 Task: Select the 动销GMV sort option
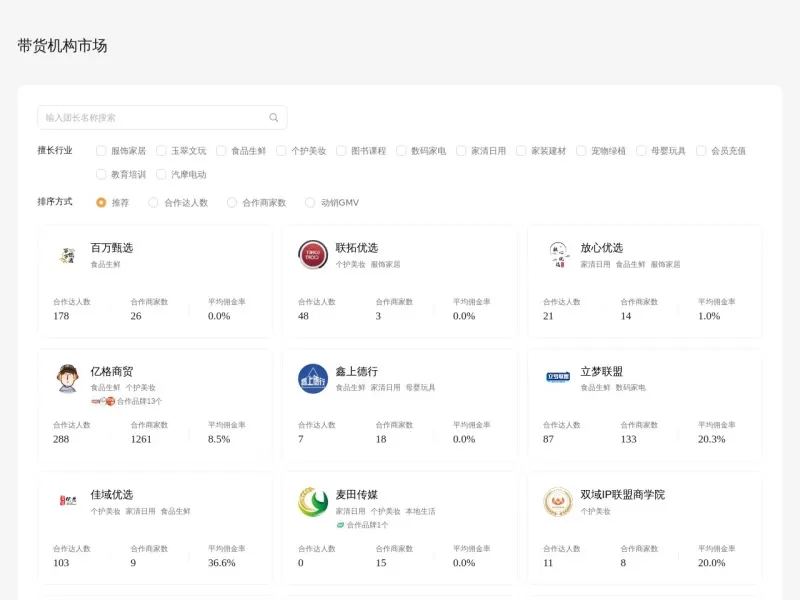[310, 202]
